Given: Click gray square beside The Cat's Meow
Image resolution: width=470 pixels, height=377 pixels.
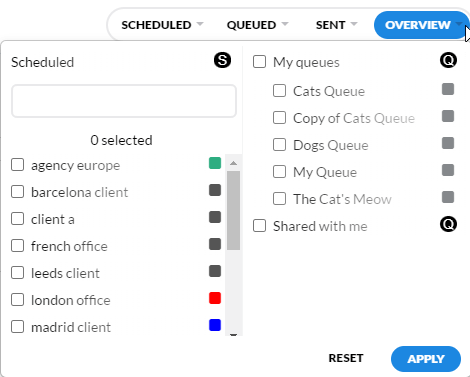Looking at the screenshot, I should (448, 197).
